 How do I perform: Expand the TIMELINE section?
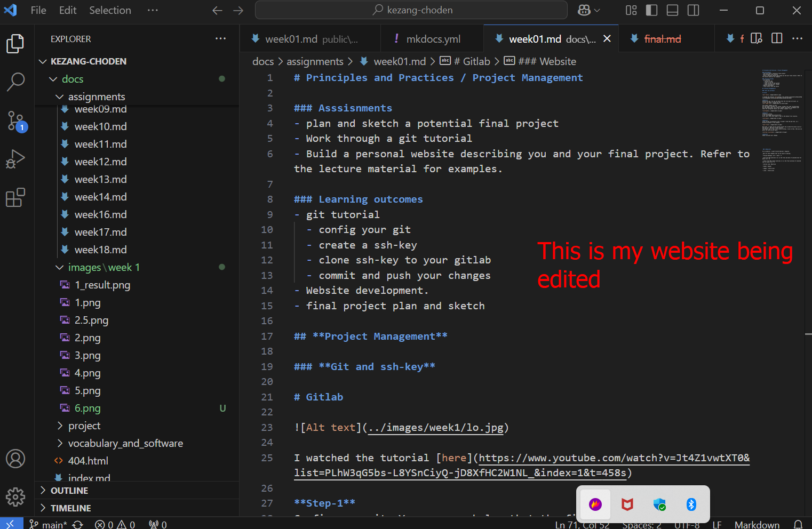[x=138, y=508]
